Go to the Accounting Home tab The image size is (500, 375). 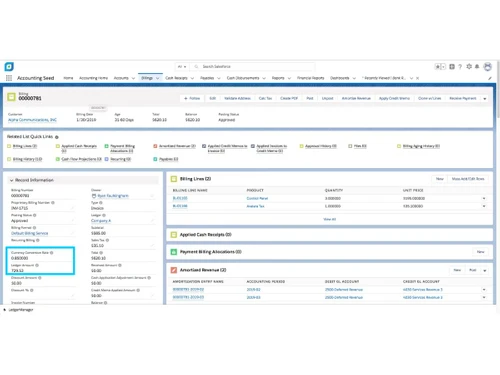point(93,78)
